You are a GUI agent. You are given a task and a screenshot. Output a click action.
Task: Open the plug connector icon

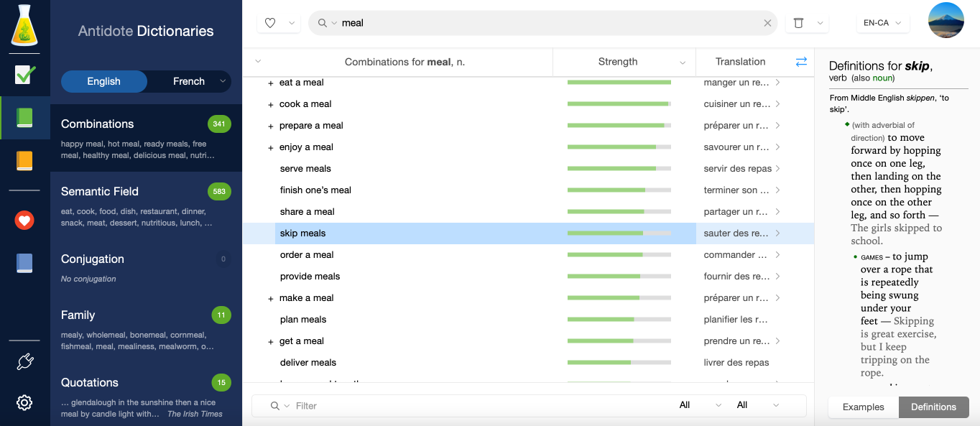[x=25, y=362]
